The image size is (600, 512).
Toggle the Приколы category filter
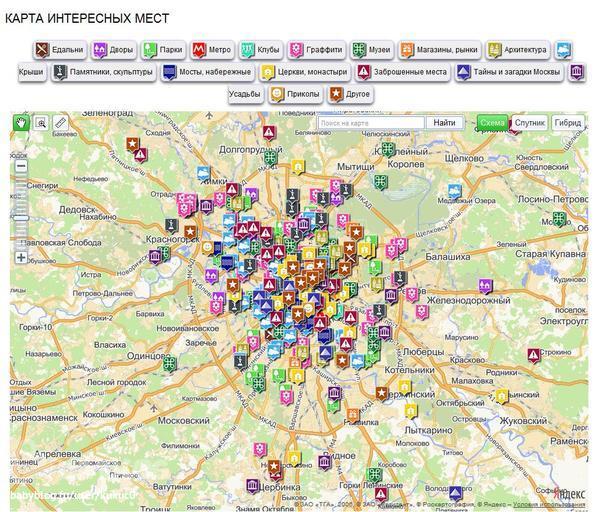[294, 94]
